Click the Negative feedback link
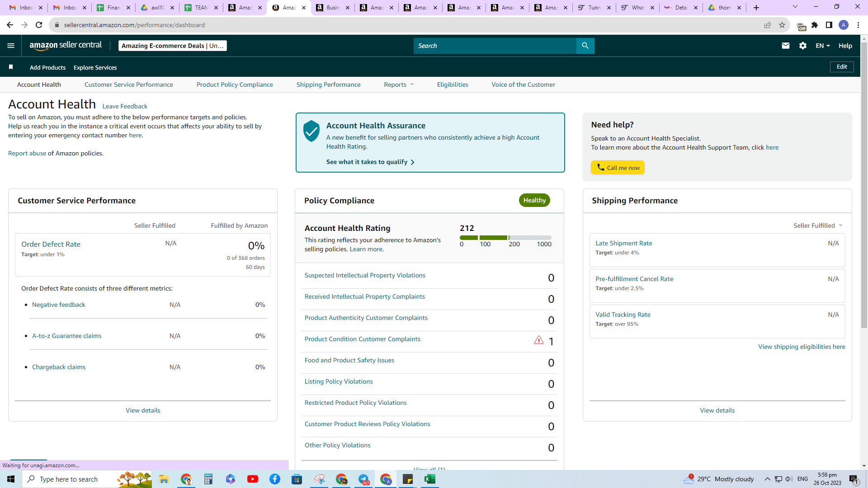The width and height of the screenshot is (868, 488). tap(58, 305)
